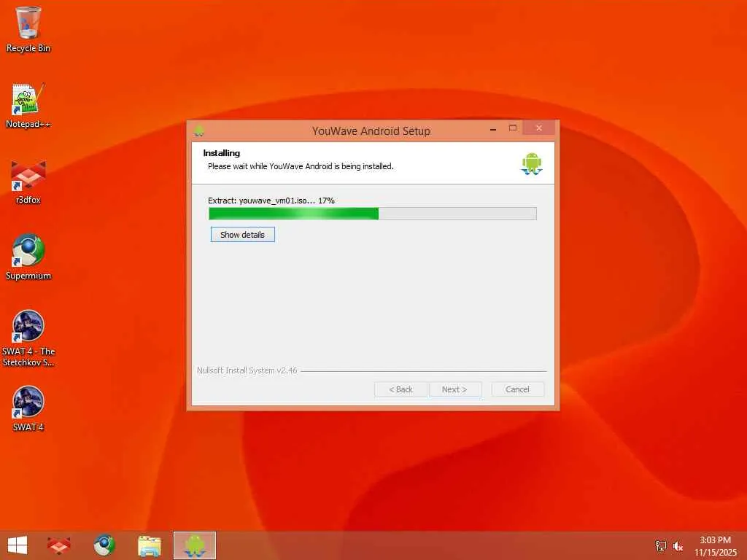Click the Next button in setup
Screen dimensions: 747x560
454,389
